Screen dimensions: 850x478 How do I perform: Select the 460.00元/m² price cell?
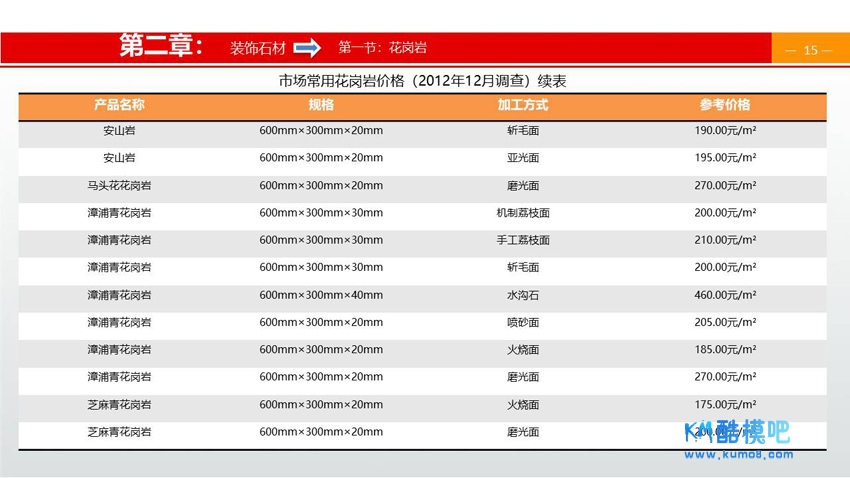[x=725, y=295]
